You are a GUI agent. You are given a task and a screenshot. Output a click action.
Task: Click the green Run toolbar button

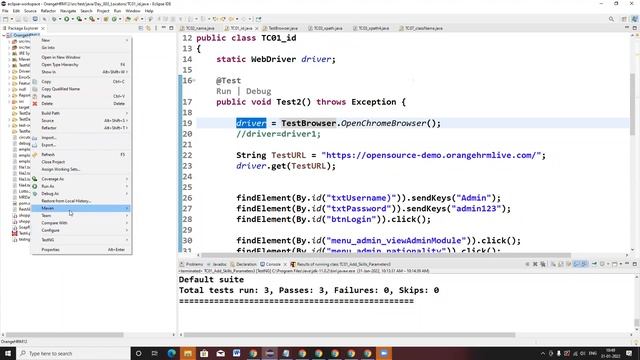(67, 19)
